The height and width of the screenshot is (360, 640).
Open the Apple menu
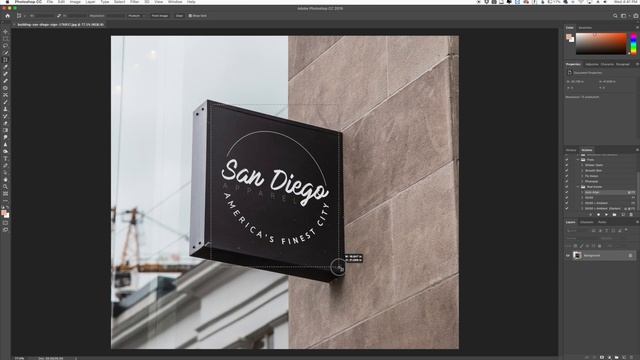(7, 2)
